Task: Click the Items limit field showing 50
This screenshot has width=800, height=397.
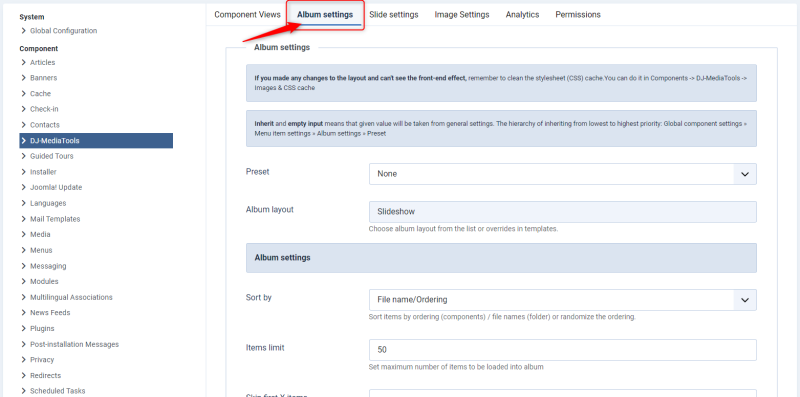Action: point(563,350)
